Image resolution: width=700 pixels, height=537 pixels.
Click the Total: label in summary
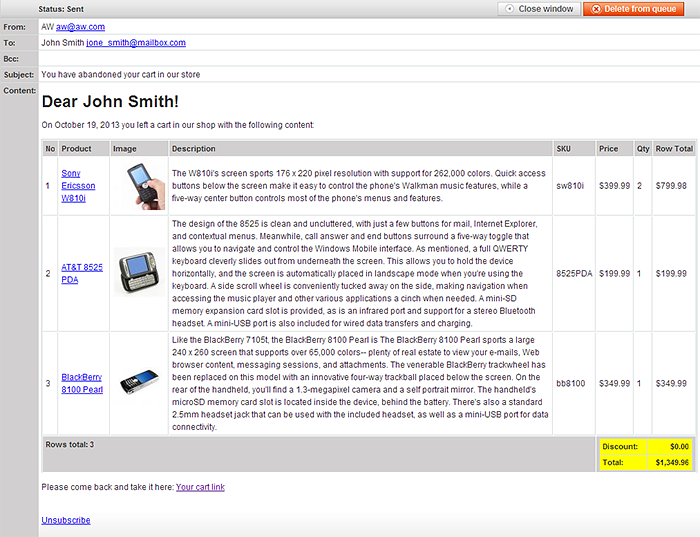click(x=613, y=462)
